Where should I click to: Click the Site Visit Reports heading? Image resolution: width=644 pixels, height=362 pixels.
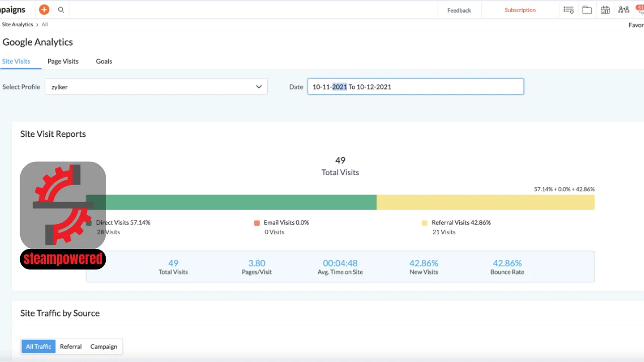coord(53,134)
